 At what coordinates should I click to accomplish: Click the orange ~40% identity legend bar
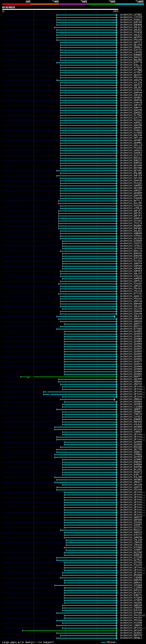point(45,4)
